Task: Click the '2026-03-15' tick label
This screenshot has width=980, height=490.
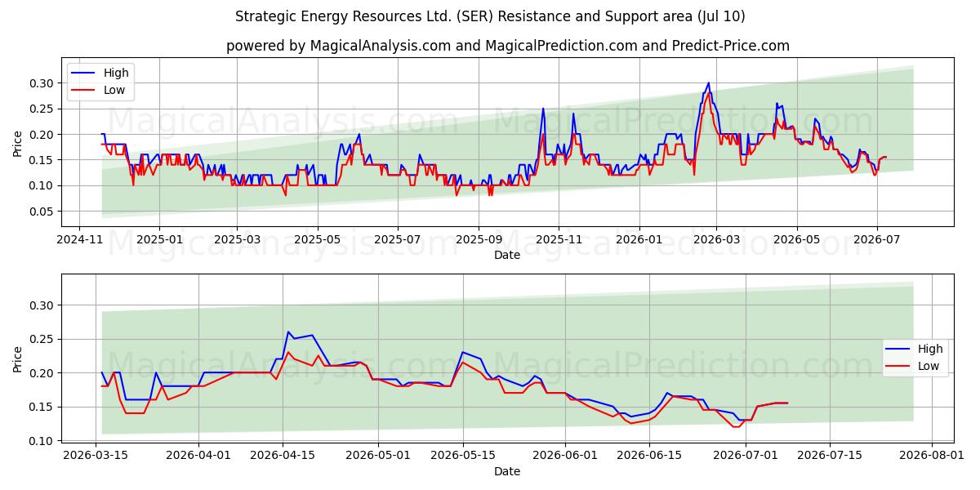Action: click(96, 456)
